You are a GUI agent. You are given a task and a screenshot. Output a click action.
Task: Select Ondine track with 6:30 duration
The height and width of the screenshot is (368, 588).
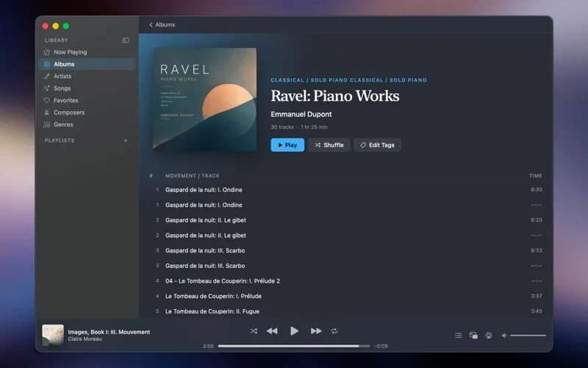coord(345,190)
